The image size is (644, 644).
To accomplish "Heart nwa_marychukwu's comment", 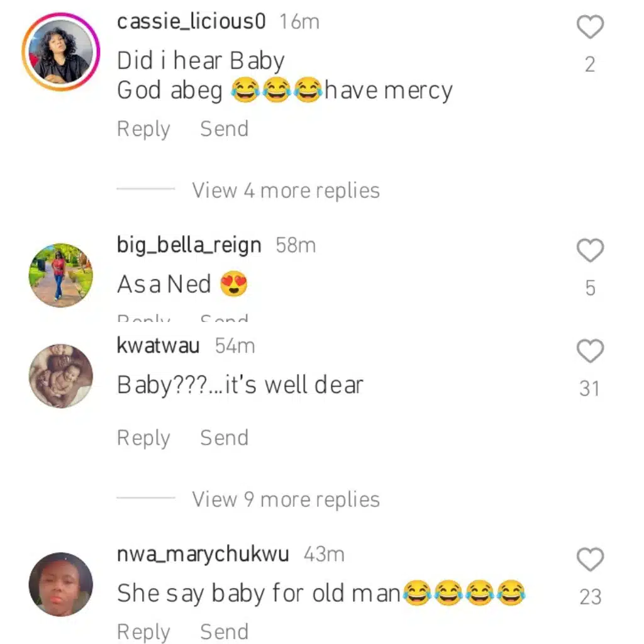I will click(590, 560).
